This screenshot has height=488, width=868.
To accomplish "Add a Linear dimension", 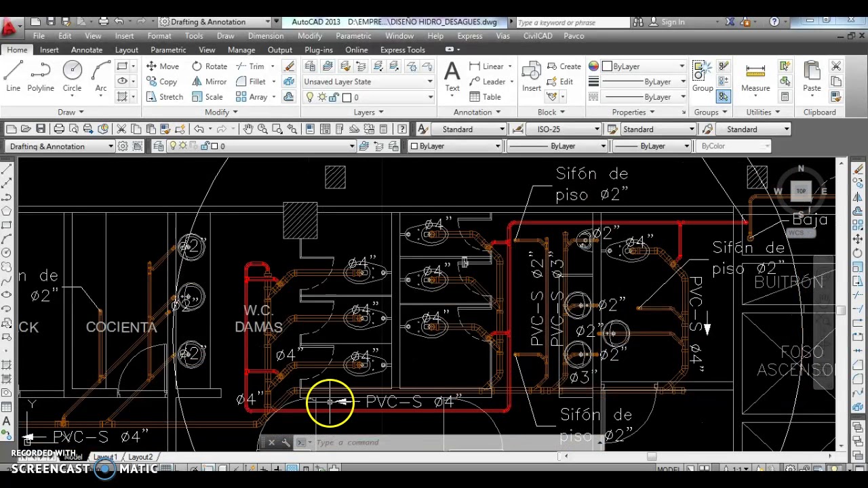I will 486,66.
